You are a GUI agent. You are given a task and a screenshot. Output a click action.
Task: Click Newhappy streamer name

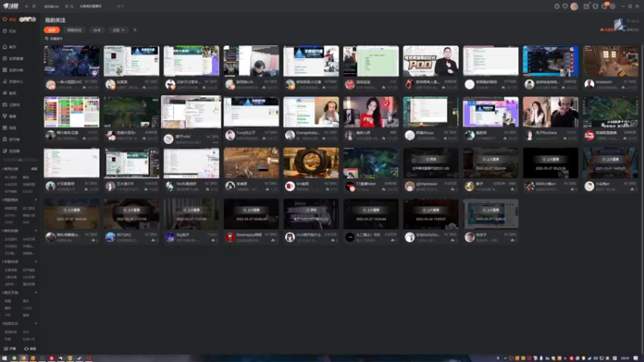click(x=249, y=235)
